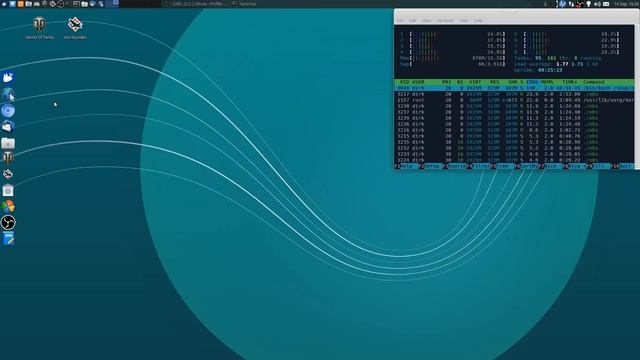Open the terminal View menu

427,20
